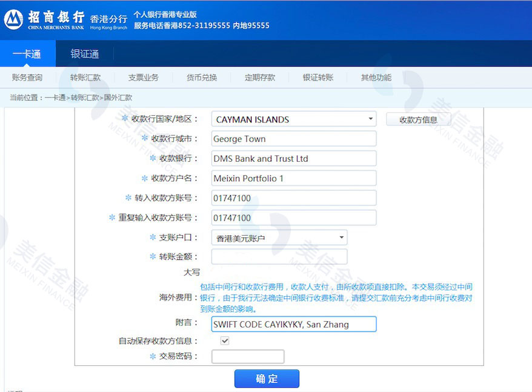The height and width of the screenshot is (392, 532).
Task: Open the 收款方信息 payee info button
Action: [x=418, y=119]
